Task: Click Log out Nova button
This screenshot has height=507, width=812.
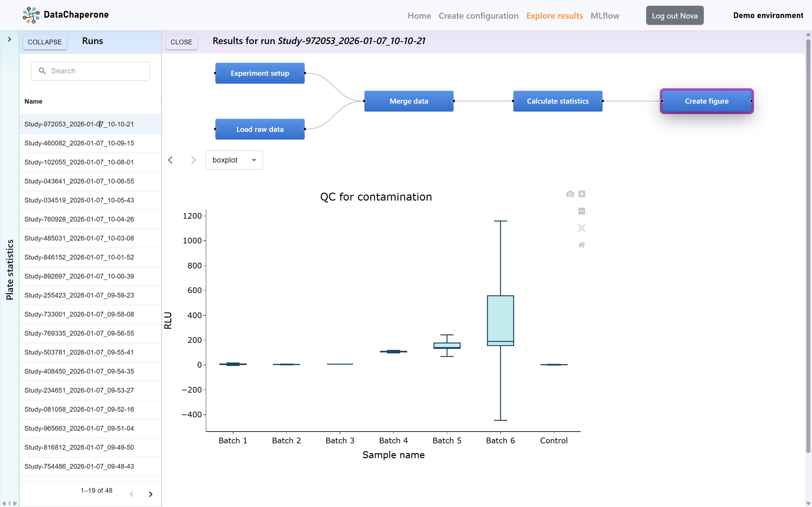Action: click(674, 16)
